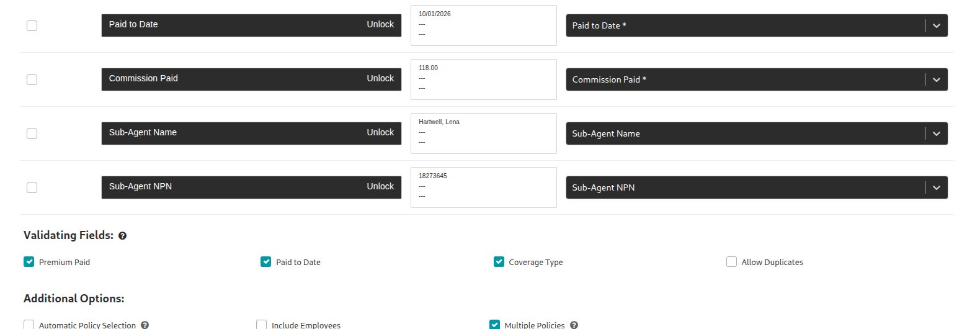
Task: Click the Hartwell, Lena sample value box
Action: point(484,133)
